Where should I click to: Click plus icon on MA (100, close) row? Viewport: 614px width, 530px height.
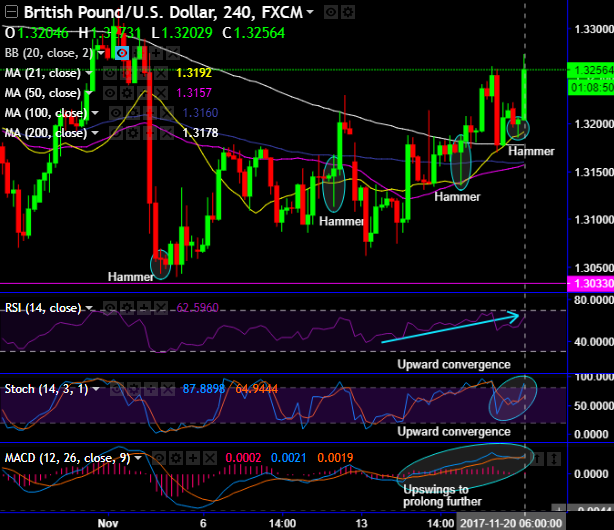150,113
